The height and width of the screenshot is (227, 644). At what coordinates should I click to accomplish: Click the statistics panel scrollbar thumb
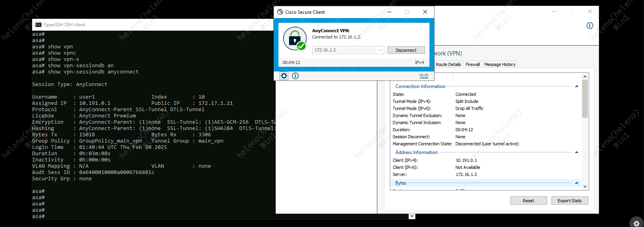click(x=585, y=98)
